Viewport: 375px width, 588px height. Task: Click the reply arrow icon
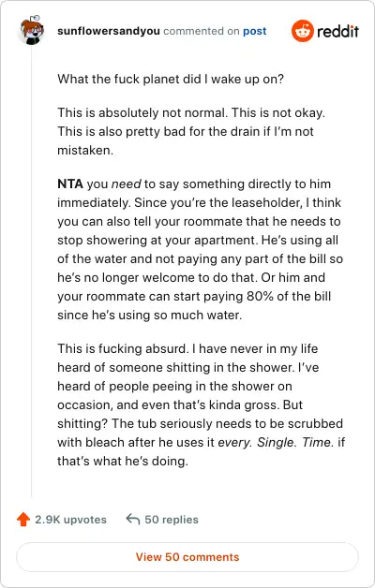133,519
